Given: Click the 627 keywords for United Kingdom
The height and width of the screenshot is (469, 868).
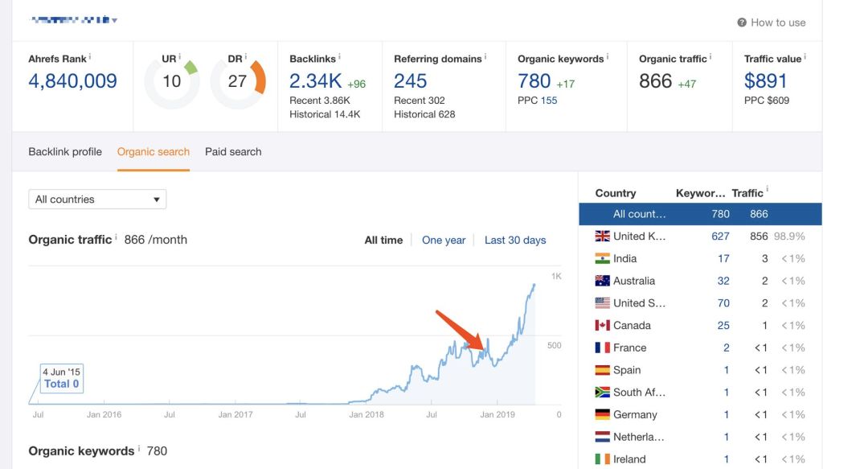Looking at the screenshot, I should pyautogui.click(x=720, y=237).
